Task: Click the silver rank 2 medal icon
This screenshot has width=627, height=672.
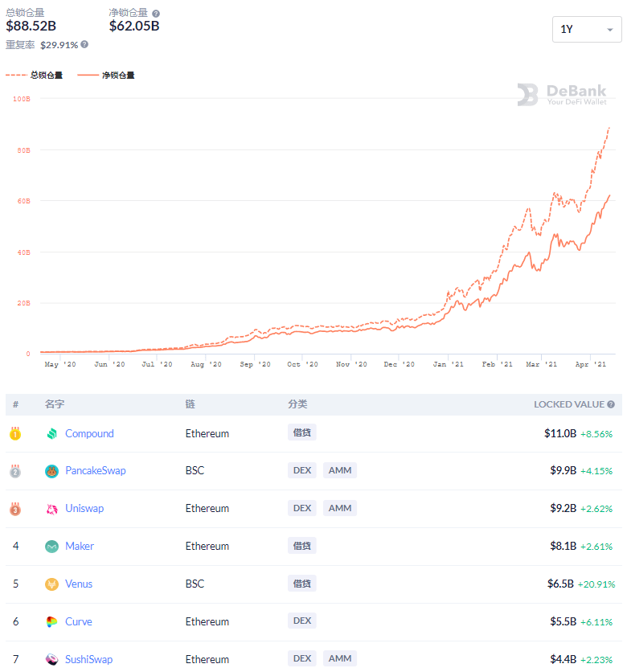Action: (15, 471)
